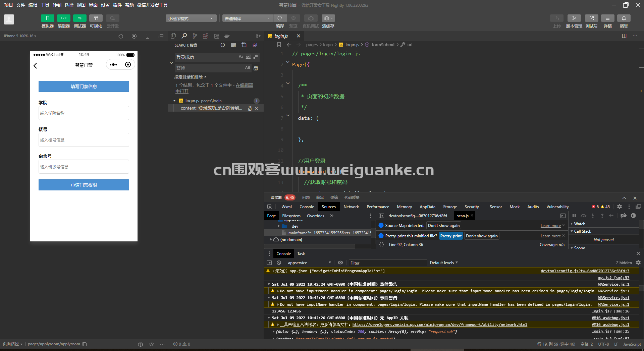Select the search magnifier icon
Screen dimensions: 644x351
pyautogui.click(x=184, y=36)
